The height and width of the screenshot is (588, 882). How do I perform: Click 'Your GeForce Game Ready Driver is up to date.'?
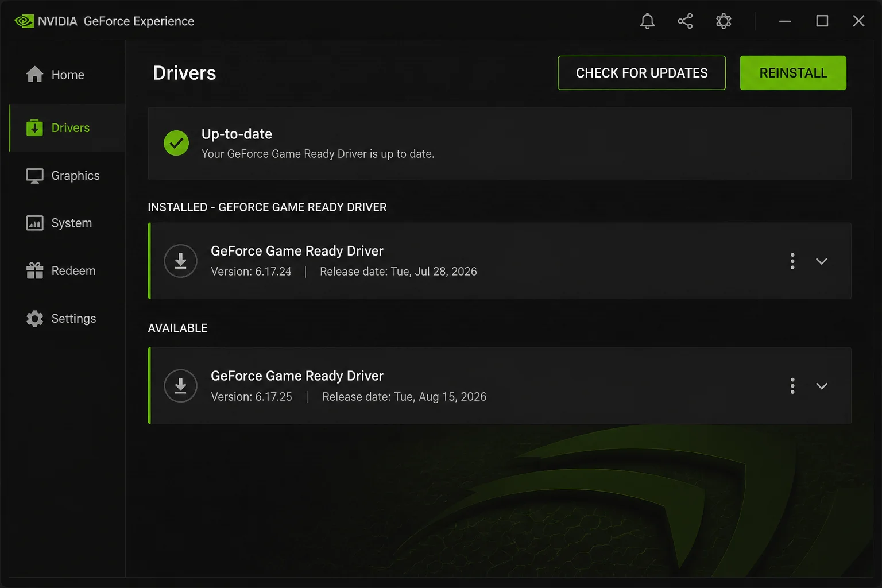318,154
